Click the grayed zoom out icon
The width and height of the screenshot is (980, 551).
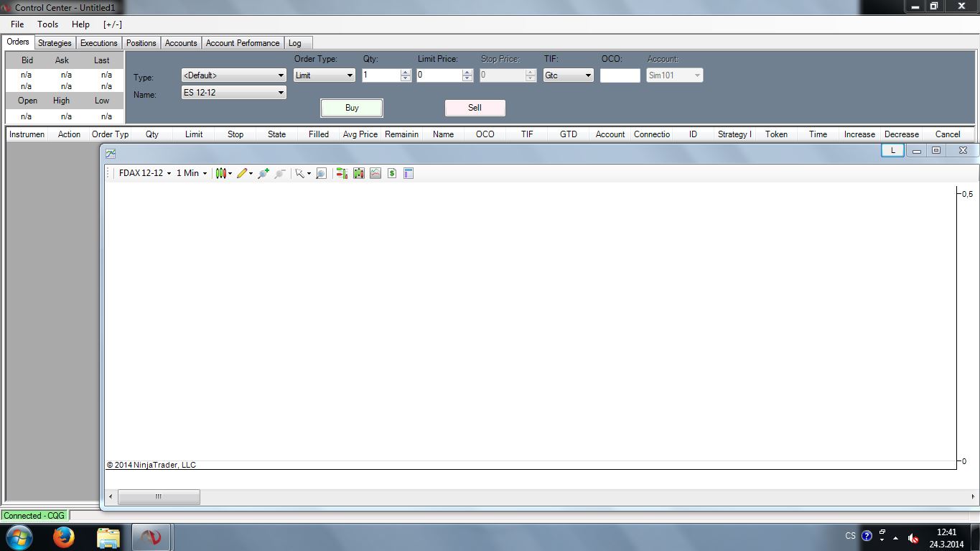pos(280,173)
